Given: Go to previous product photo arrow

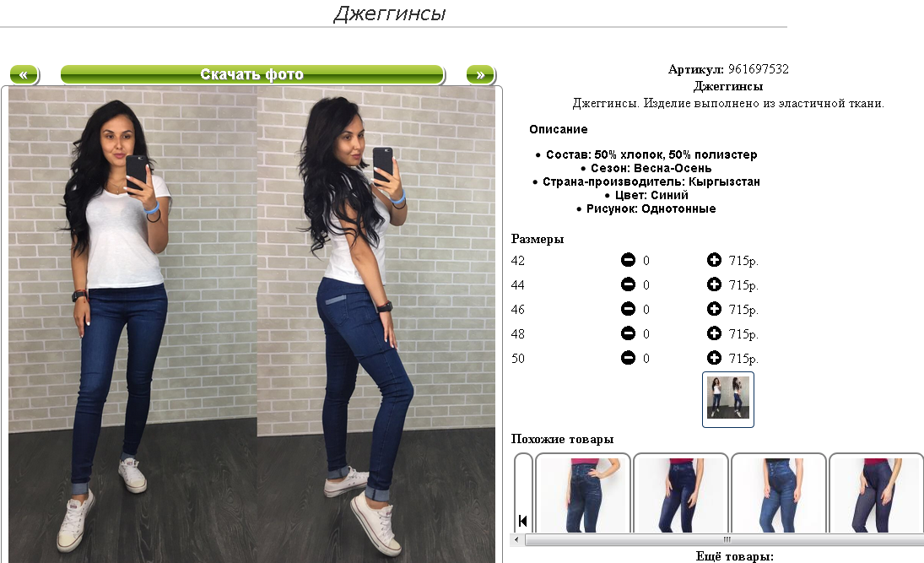Looking at the screenshot, I should [24, 75].
